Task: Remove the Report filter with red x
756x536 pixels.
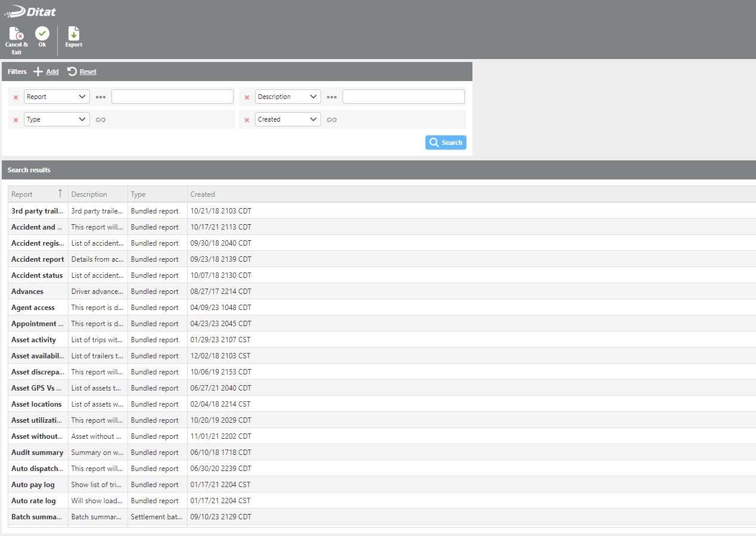Action: [16, 97]
